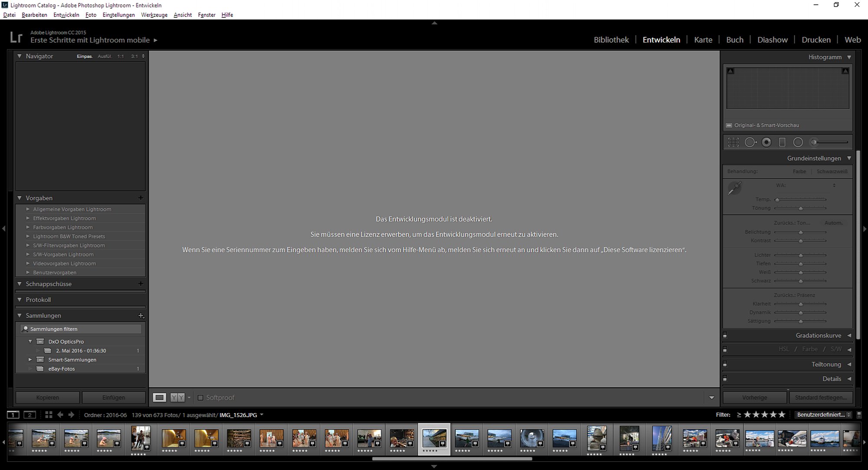Click the Original- & Smart-Vorschau icon

[x=729, y=125]
